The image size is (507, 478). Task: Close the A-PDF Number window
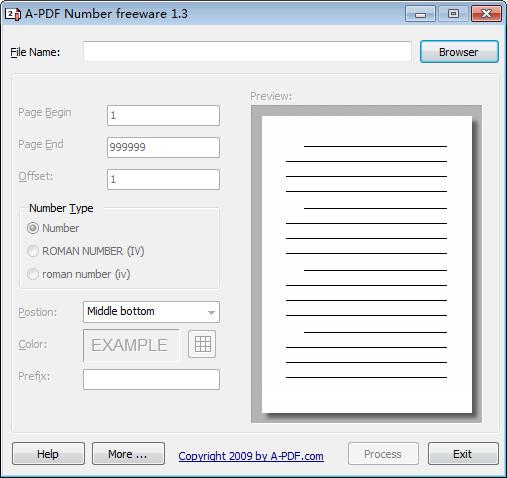pos(486,14)
